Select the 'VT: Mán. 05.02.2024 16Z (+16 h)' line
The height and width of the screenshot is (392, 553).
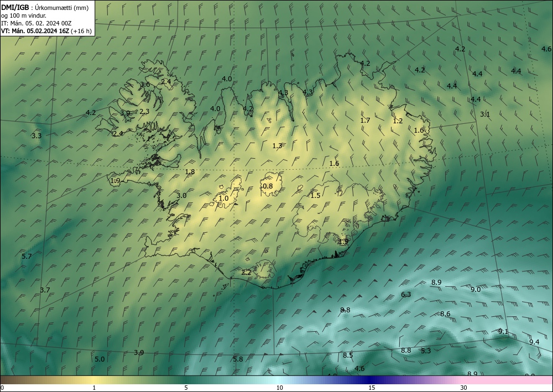pyautogui.click(x=46, y=31)
